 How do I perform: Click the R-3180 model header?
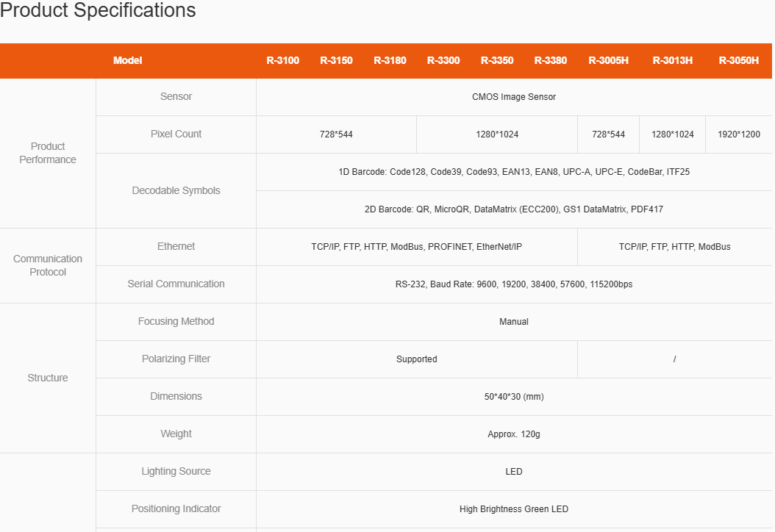click(x=390, y=60)
